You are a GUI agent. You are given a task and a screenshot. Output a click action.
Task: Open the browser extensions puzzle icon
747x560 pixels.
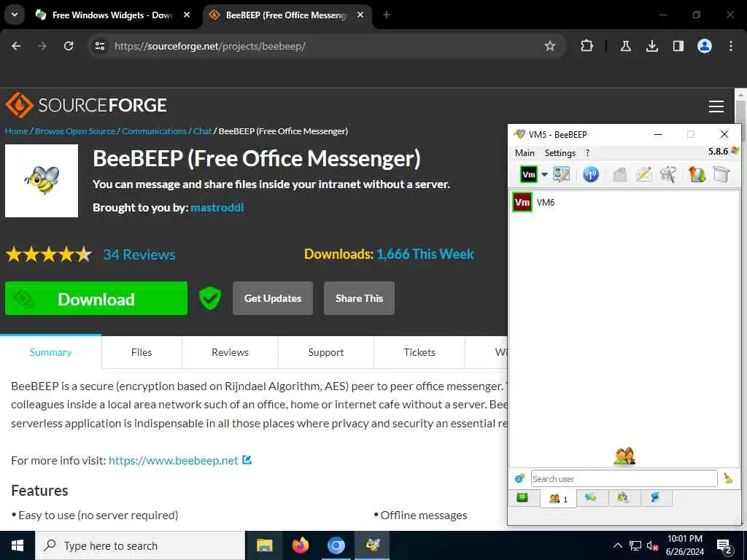587,46
